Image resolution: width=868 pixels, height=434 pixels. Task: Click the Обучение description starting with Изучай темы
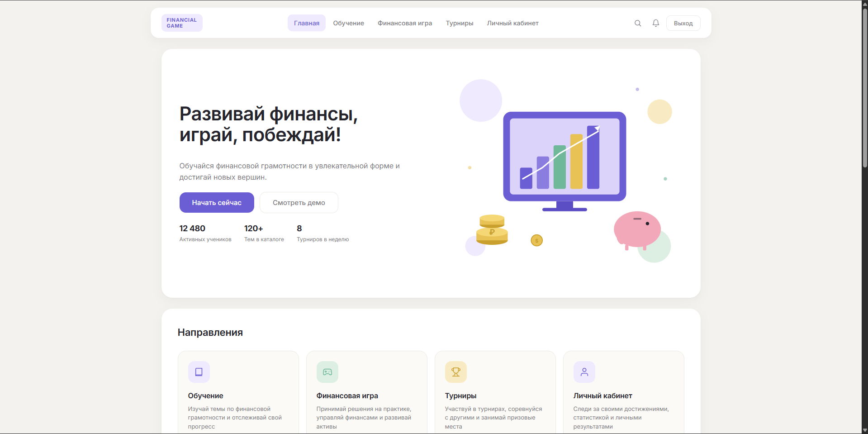pyautogui.click(x=235, y=418)
